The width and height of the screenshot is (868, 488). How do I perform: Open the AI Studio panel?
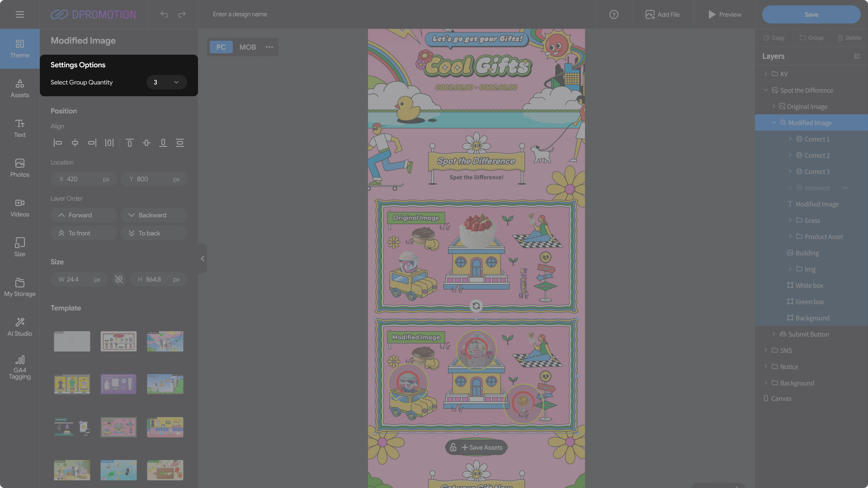click(x=20, y=326)
